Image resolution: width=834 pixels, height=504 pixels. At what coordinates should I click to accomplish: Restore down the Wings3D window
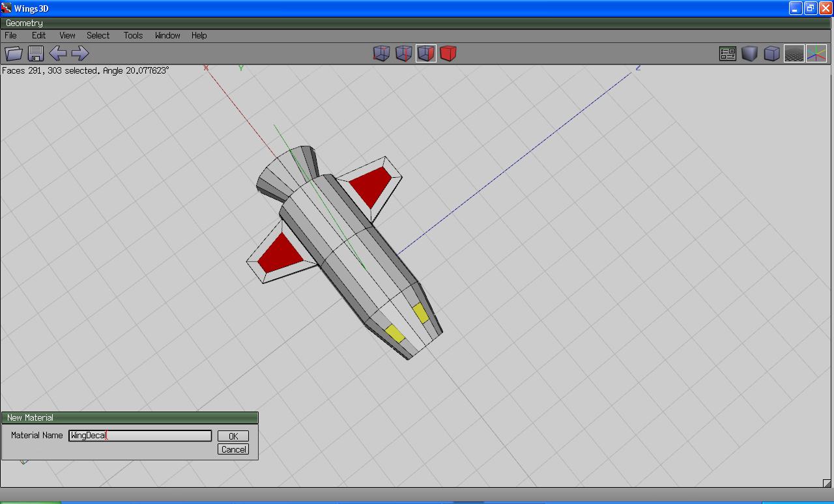(811, 8)
